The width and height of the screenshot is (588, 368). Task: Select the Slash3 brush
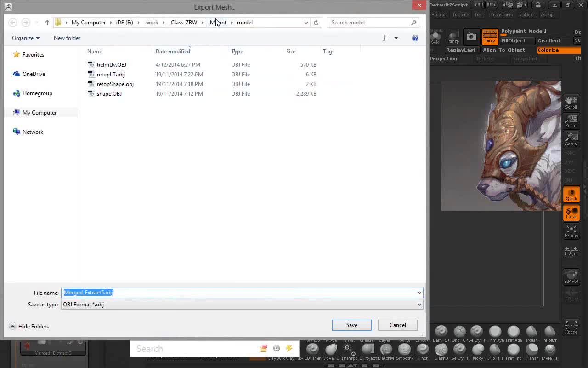(x=441, y=352)
